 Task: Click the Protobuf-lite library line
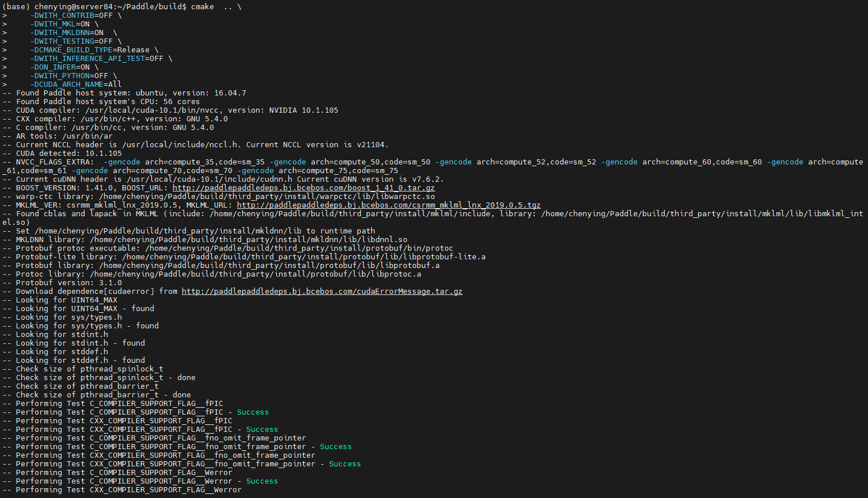point(244,257)
